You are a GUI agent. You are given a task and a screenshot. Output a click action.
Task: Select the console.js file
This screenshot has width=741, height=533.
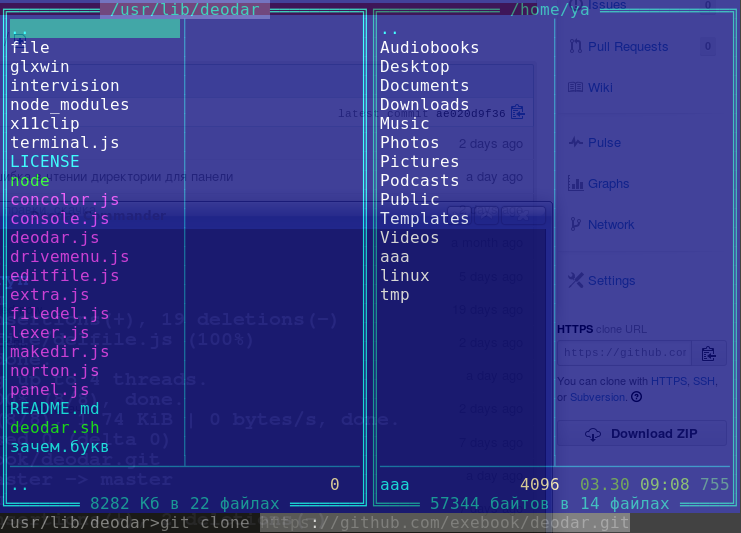60,218
